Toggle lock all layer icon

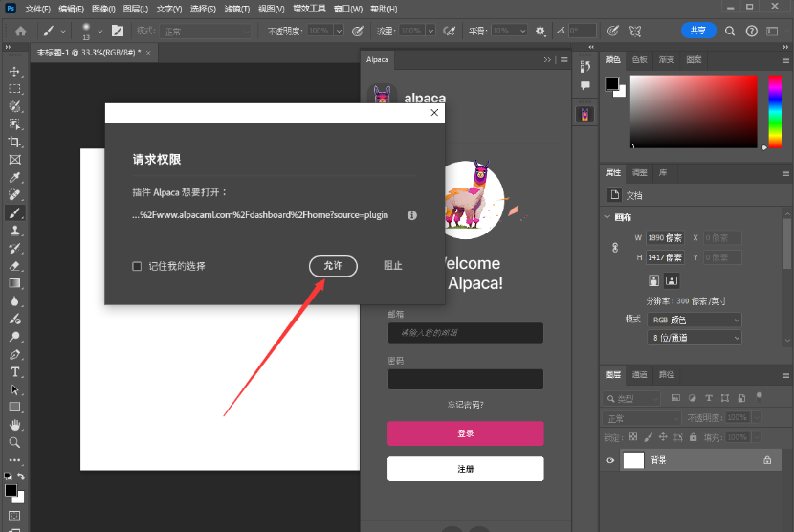pyautogui.click(x=694, y=436)
